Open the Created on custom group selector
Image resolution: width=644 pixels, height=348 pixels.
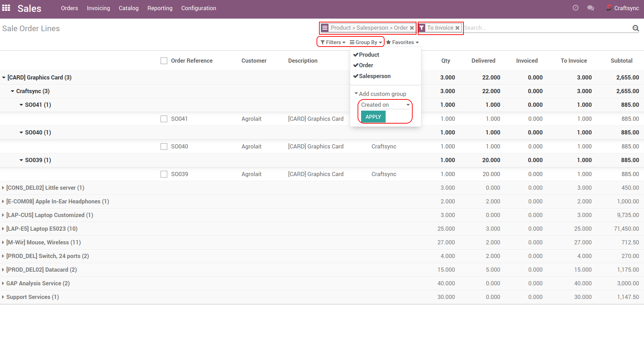[x=385, y=105]
